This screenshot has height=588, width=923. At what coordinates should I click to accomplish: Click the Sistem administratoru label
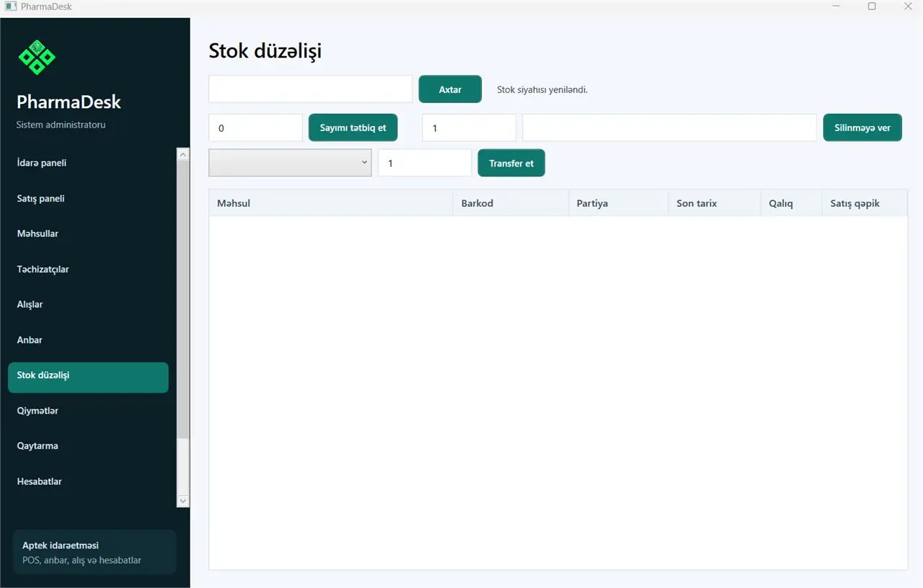pos(61,125)
